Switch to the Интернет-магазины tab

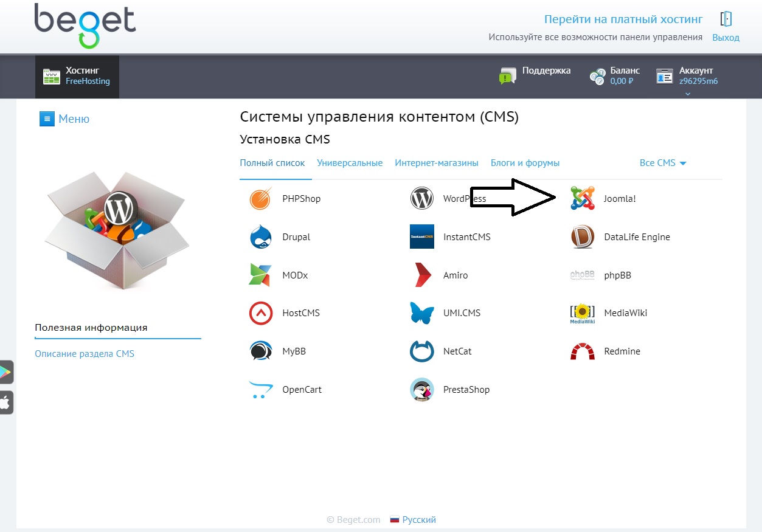[x=437, y=163]
